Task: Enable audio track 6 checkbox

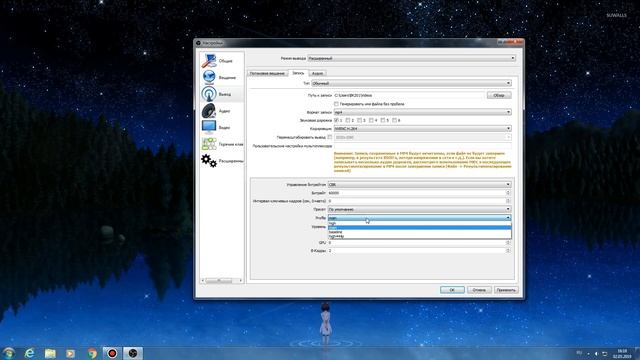Action: click(x=394, y=120)
